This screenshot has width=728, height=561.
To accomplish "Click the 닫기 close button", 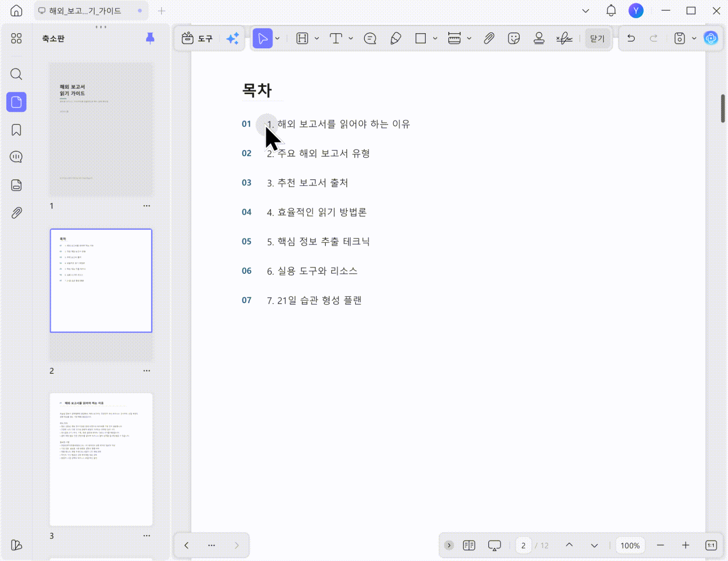I will click(x=597, y=39).
